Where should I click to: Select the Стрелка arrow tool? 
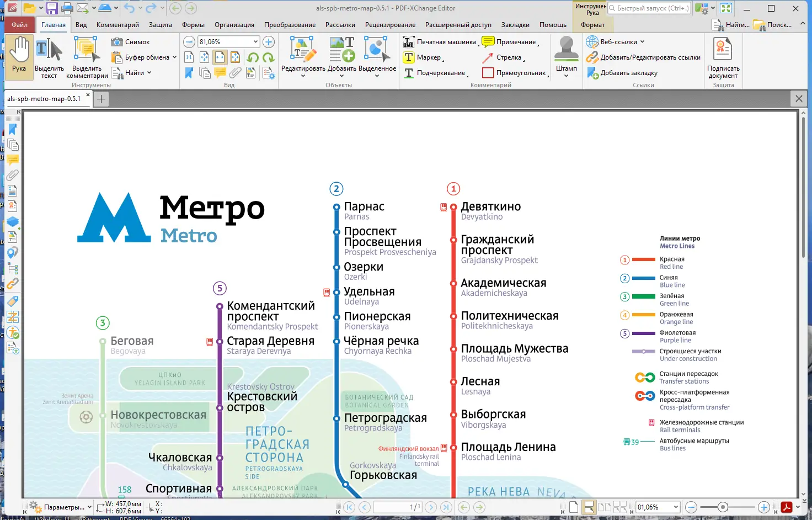tap(503, 57)
